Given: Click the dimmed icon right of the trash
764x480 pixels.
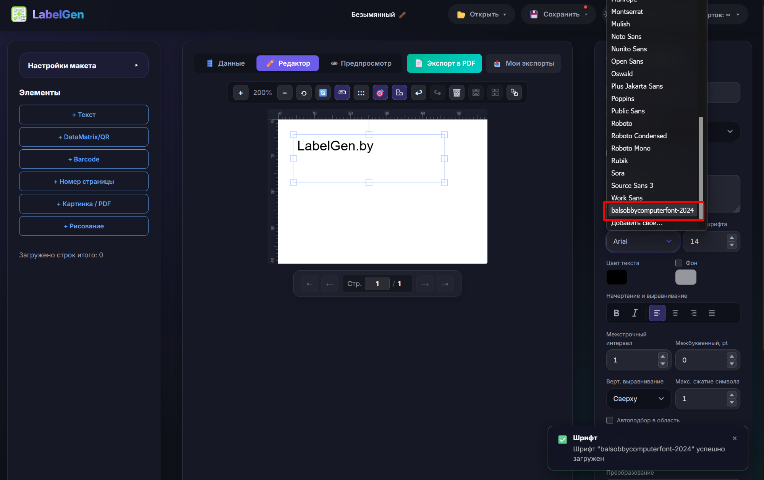Looking at the screenshot, I should (476, 93).
